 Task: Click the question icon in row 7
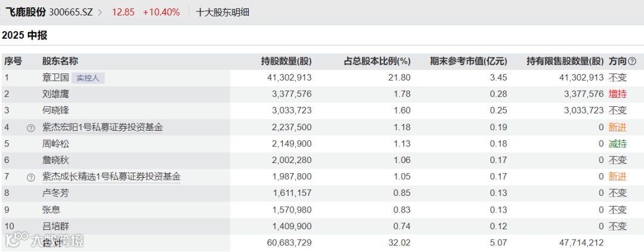pos(30,177)
